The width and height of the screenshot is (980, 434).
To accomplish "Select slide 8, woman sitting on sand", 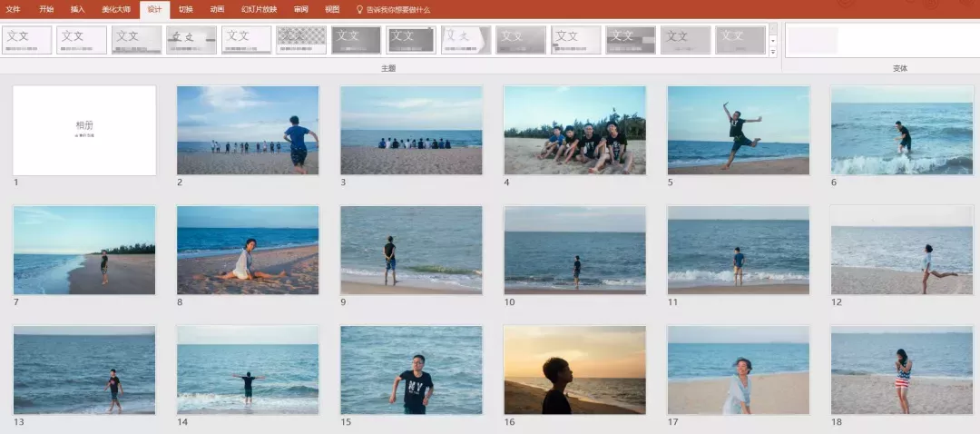I will click(x=248, y=251).
